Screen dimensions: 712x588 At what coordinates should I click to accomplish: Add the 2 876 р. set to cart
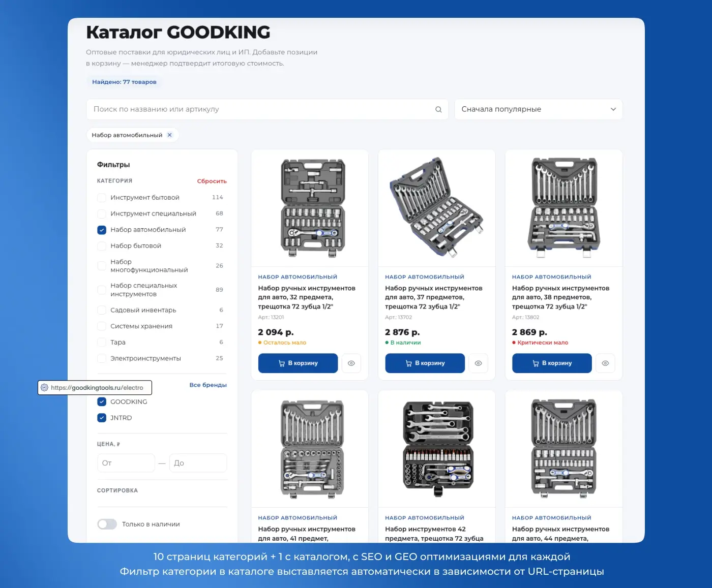tap(425, 363)
